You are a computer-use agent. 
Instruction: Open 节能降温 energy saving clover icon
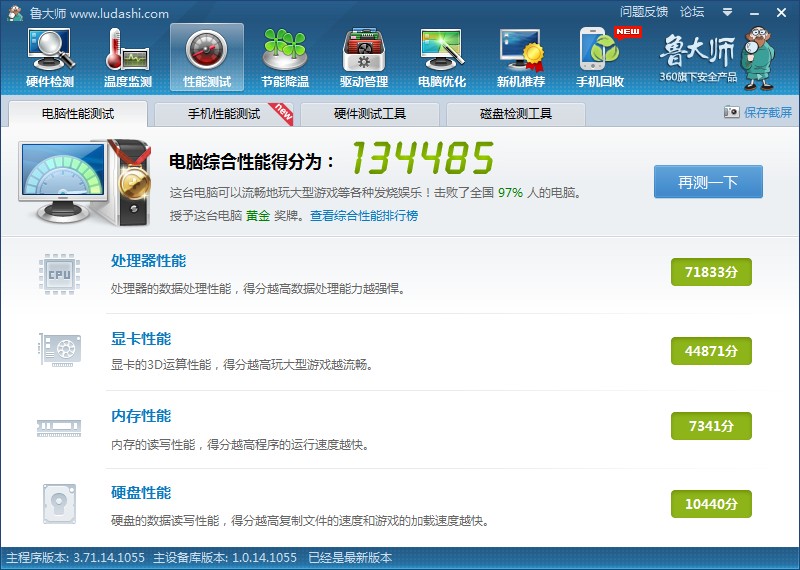click(x=285, y=58)
